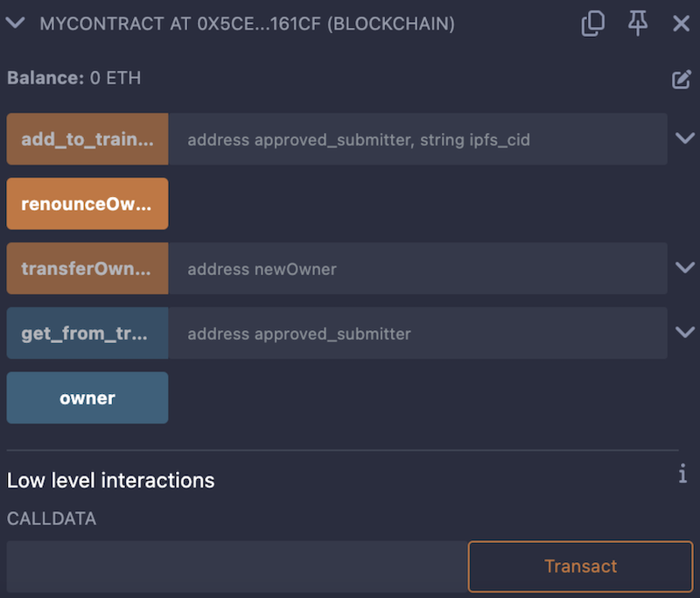The width and height of the screenshot is (700, 598).
Task: Call the get_from_tr function button
Action: (x=87, y=333)
